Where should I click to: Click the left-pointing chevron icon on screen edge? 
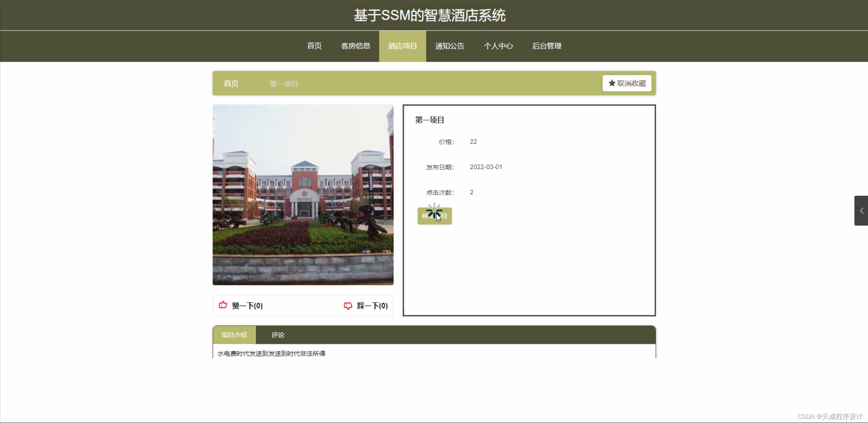point(861,211)
